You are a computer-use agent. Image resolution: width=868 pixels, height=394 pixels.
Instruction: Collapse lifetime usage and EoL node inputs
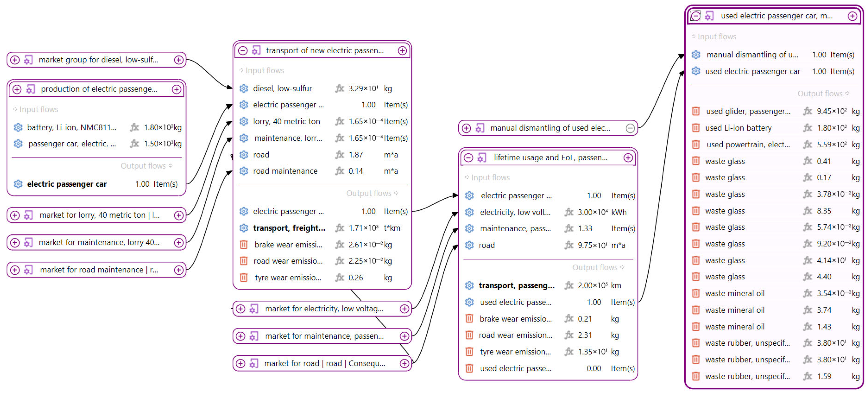468,158
